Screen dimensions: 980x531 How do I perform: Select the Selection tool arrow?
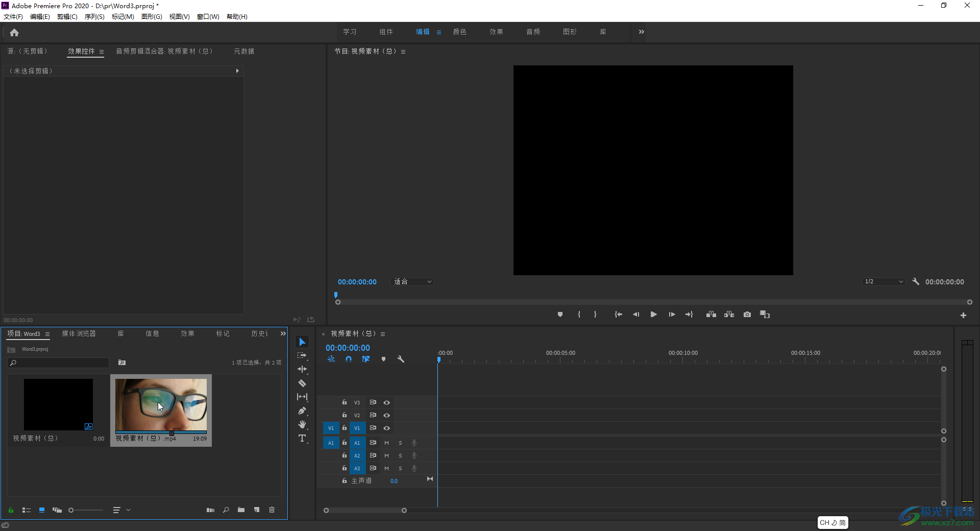click(x=302, y=342)
